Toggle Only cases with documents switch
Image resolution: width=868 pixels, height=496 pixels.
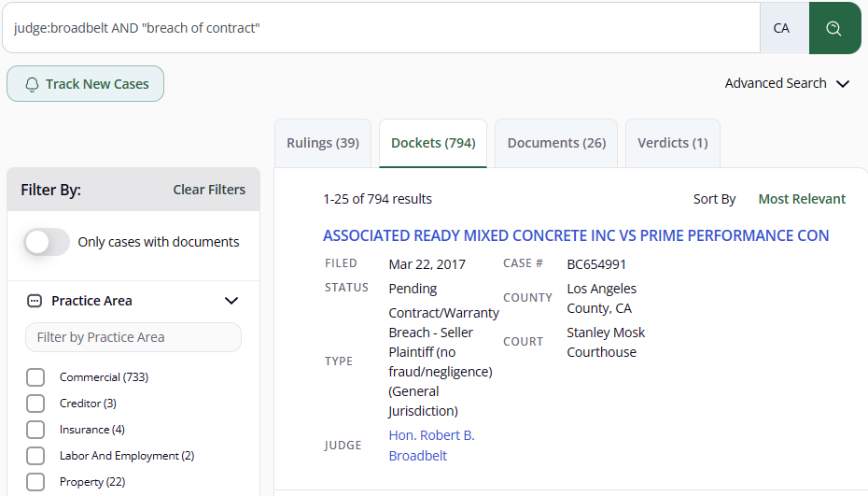(x=47, y=242)
